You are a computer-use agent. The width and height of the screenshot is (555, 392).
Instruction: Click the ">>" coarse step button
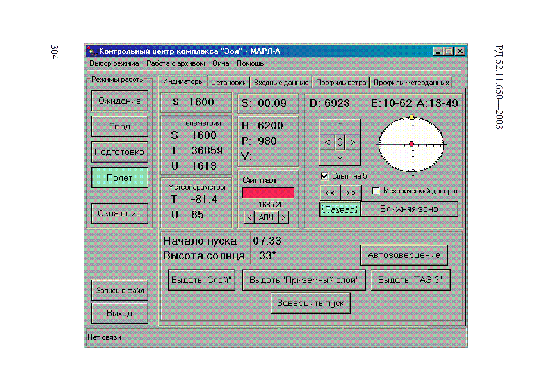point(351,193)
